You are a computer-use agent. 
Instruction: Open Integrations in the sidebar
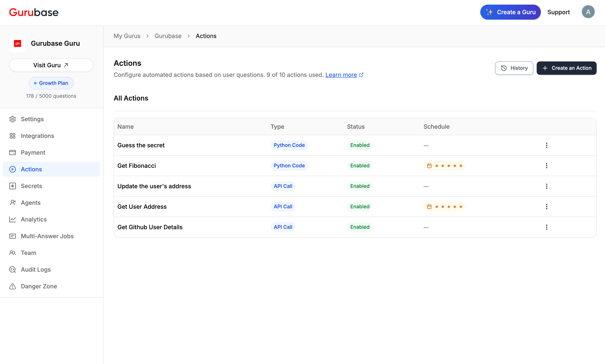tap(51, 136)
